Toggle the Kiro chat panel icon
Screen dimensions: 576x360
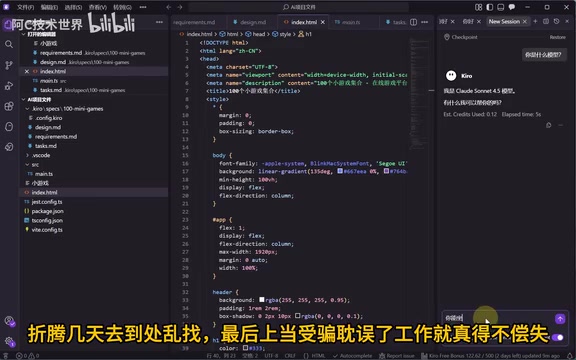[x=511, y=7]
